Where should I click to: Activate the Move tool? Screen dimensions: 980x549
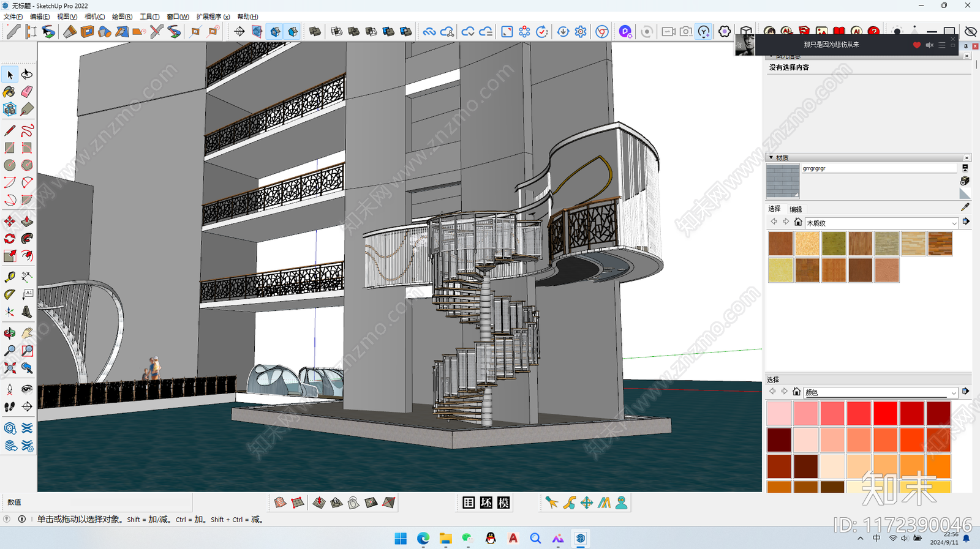click(10, 221)
